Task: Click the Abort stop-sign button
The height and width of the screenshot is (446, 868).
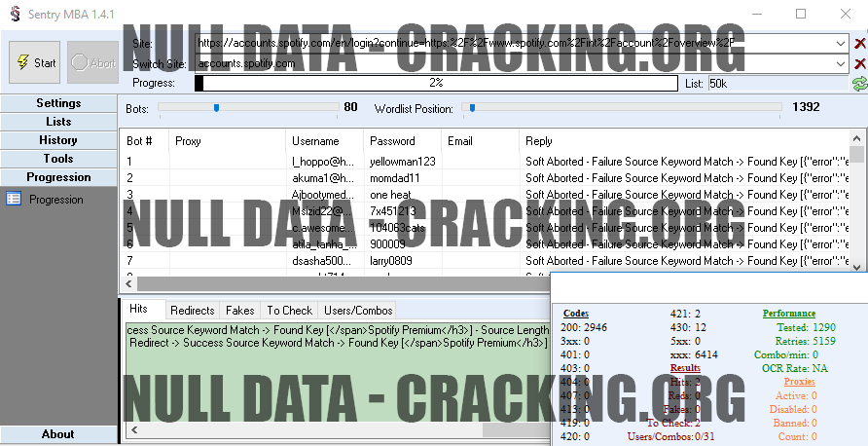Action: click(x=93, y=62)
